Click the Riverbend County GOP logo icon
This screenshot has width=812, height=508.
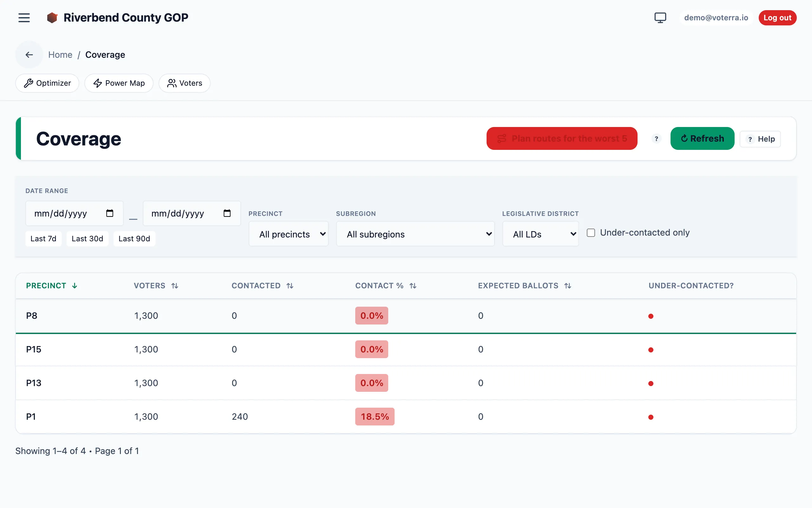point(52,17)
